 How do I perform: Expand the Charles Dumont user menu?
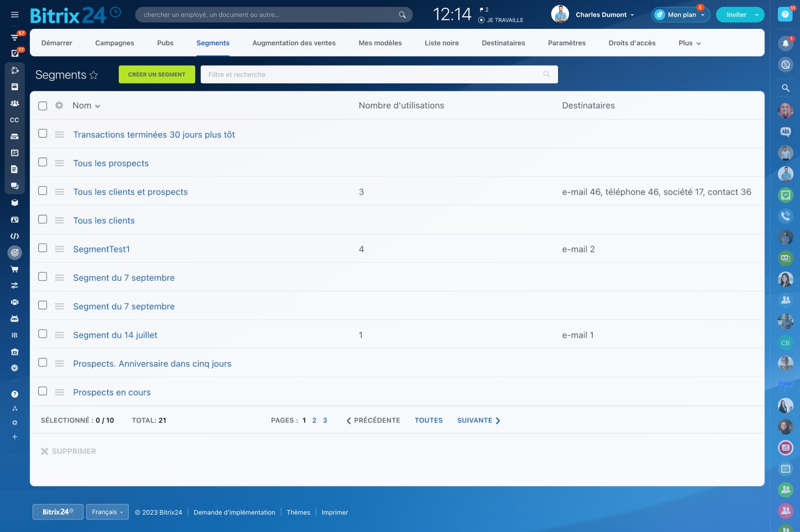click(605, 15)
